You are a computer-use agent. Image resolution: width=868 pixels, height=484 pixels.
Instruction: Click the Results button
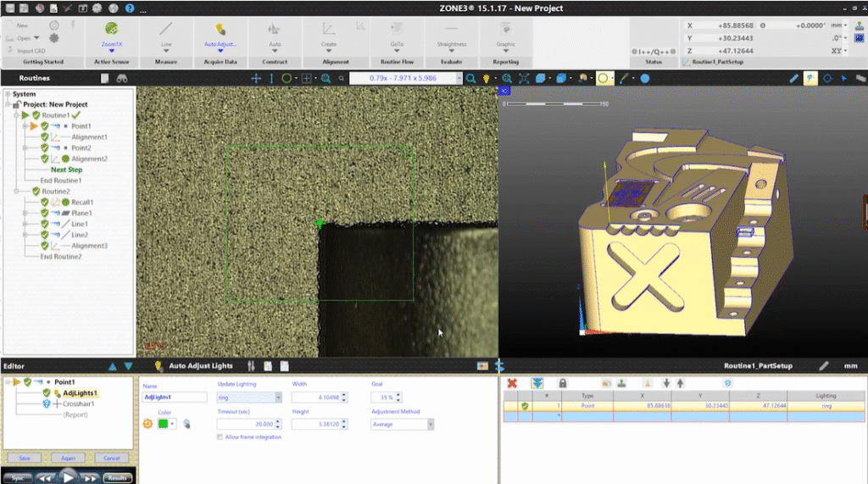pos(118,477)
